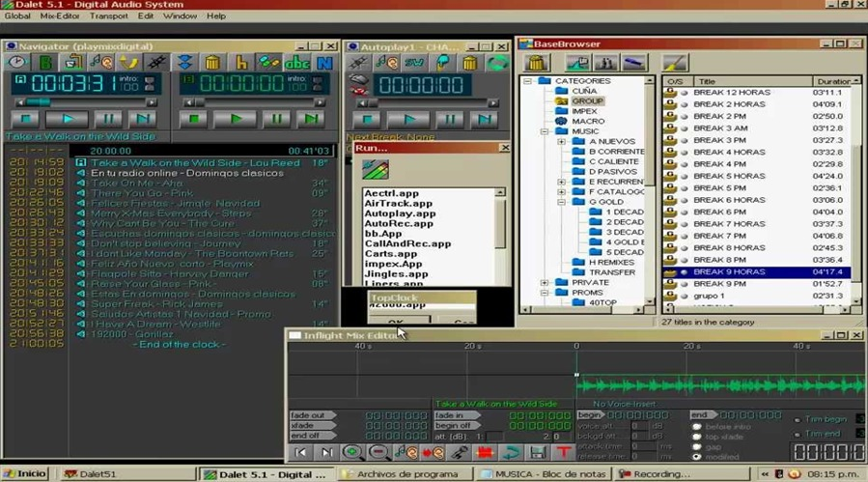868x482 pixels.
Task: Select the 'gap' radio button
Action: pyautogui.click(x=697, y=447)
